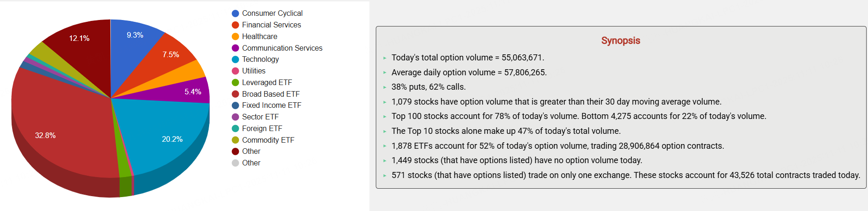Screen dimensions: 868x211
Task: Click the Broad Based ETF legend label
Action: pos(271,94)
